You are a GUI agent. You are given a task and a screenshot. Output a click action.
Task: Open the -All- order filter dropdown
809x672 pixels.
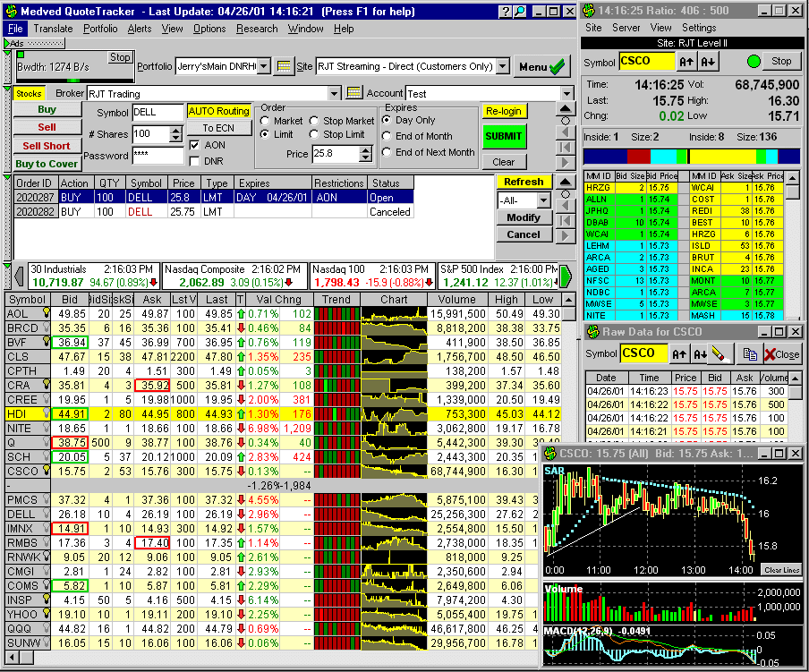(x=543, y=200)
